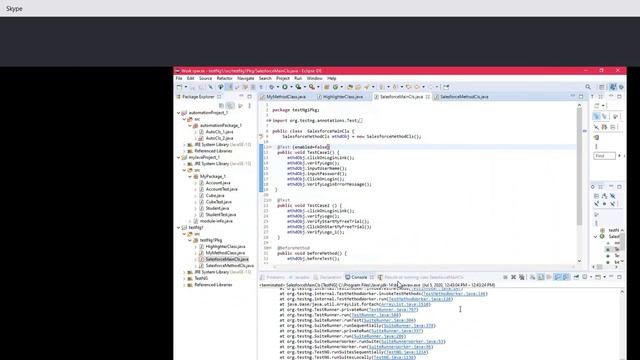Click Collapse All in Package Explorer

point(221,106)
